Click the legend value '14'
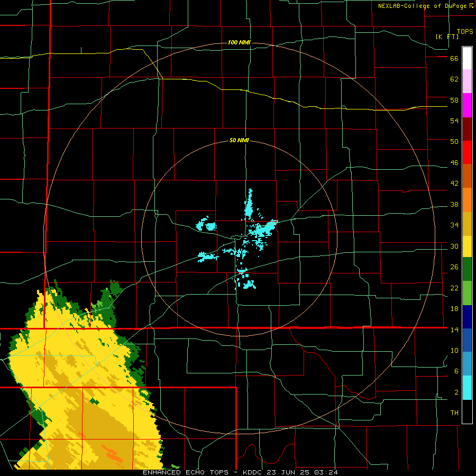The image size is (476, 476). click(454, 329)
